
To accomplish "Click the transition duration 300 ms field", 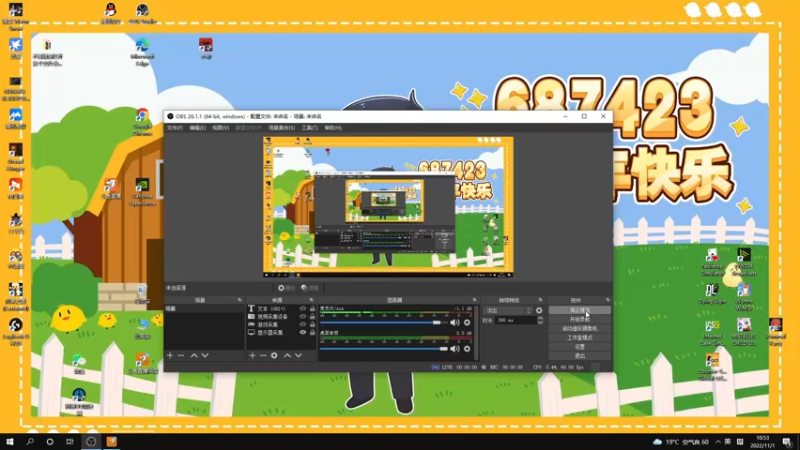I will pos(516,320).
